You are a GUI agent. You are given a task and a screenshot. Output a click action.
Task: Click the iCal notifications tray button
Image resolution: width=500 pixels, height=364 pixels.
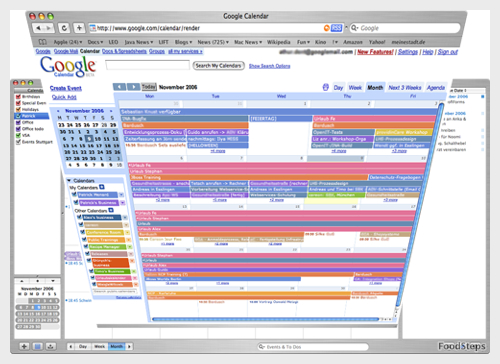click(x=51, y=346)
